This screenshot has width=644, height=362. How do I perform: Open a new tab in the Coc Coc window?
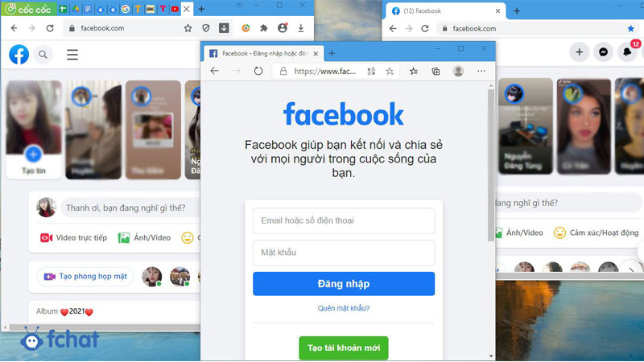click(x=201, y=9)
